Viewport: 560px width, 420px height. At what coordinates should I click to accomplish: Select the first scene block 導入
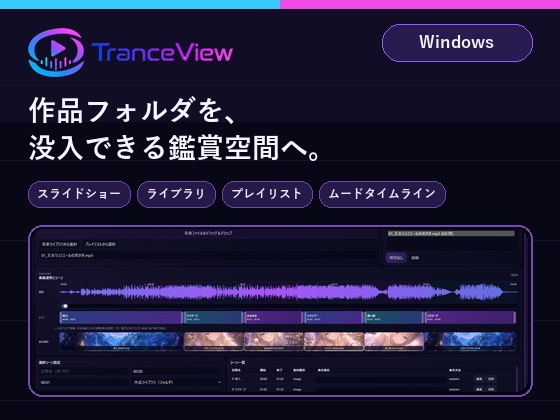[121, 318]
